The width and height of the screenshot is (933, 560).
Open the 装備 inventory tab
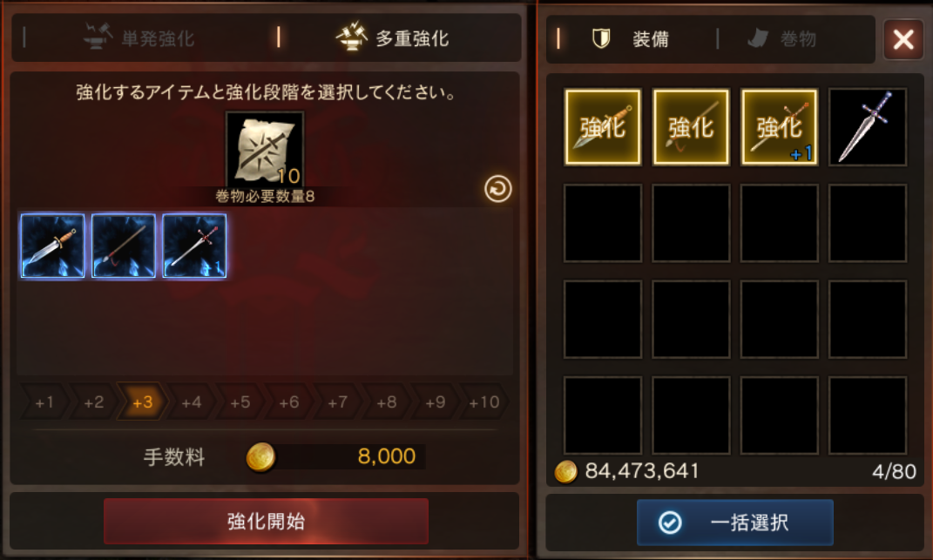tap(631, 39)
